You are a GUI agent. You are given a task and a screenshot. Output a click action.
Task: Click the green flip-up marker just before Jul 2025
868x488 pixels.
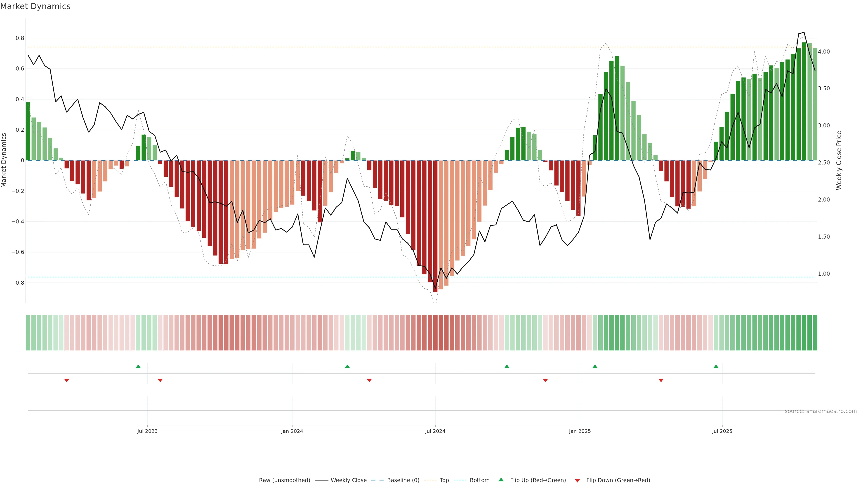tap(716, 366)
